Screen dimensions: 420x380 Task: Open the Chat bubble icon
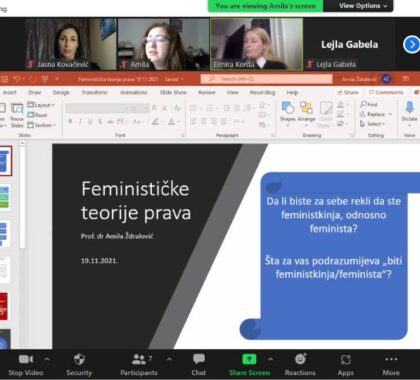point(199,359)
